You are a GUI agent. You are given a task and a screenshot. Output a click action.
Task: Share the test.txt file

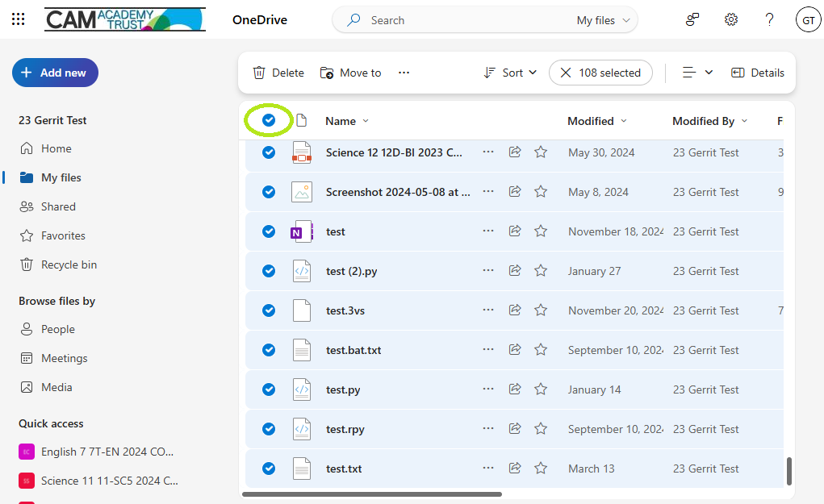click(515, 468)
